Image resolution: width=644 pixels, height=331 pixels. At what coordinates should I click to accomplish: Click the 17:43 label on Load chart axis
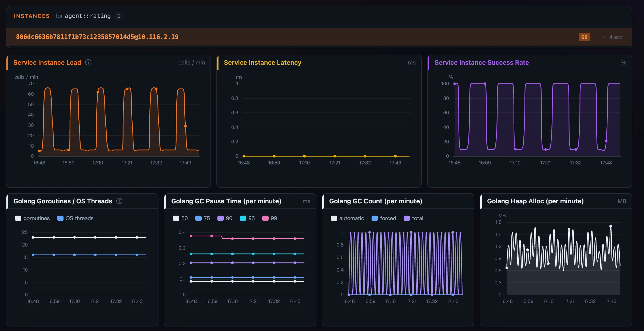point(185,163)
